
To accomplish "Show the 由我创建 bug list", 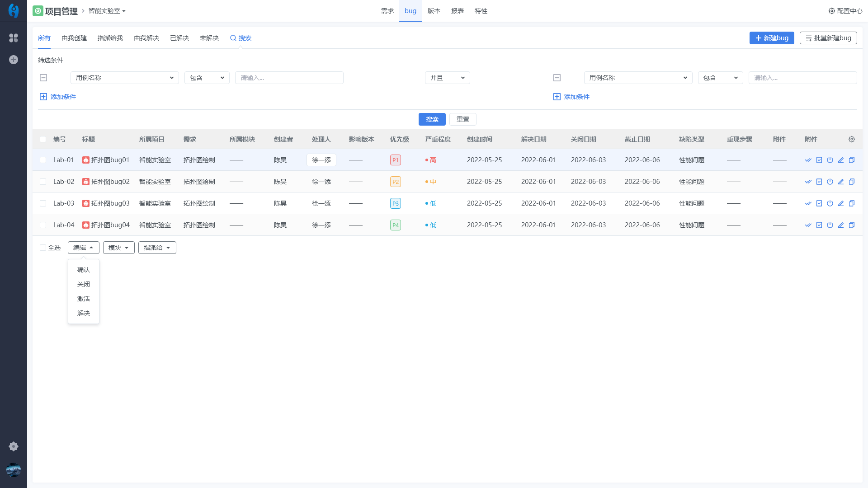I will tap(74, 38).
